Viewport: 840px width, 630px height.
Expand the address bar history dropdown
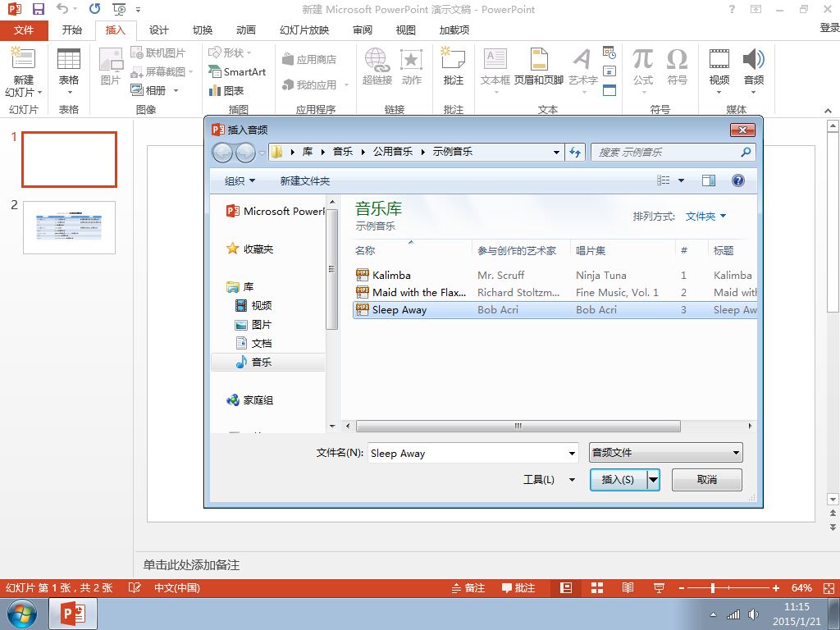(557, 152)
